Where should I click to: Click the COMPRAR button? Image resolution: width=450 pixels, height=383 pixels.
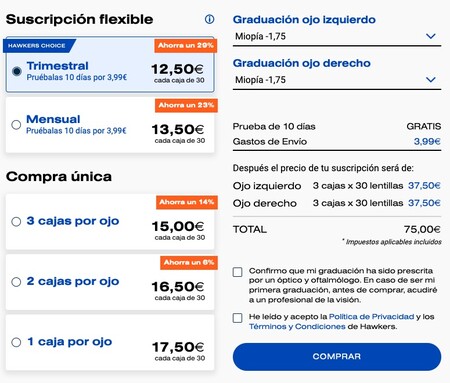[337, 356]
